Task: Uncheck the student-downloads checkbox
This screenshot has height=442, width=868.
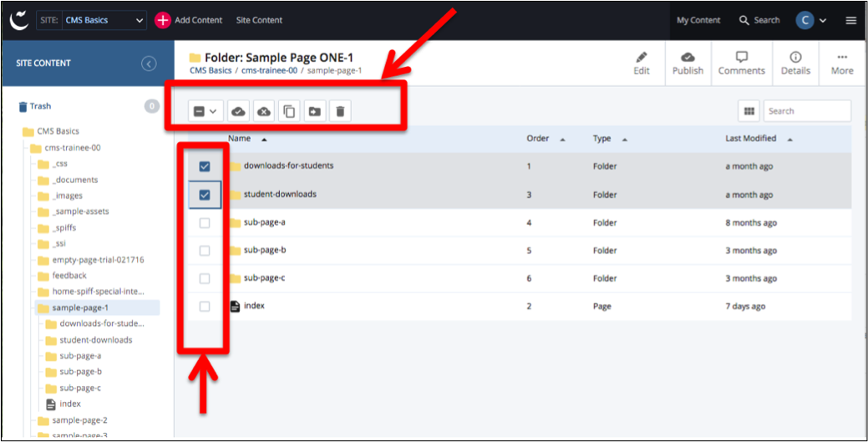Action: point(205,196)
